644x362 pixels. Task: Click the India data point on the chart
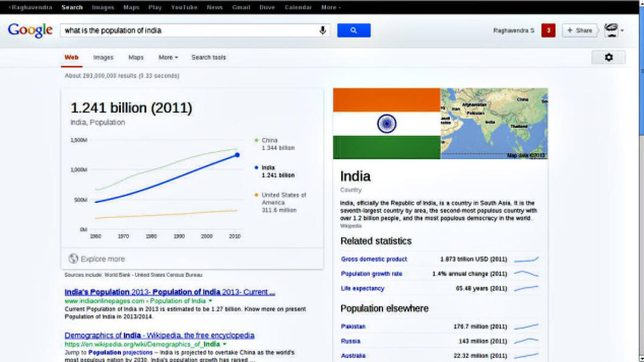(237, 155)
